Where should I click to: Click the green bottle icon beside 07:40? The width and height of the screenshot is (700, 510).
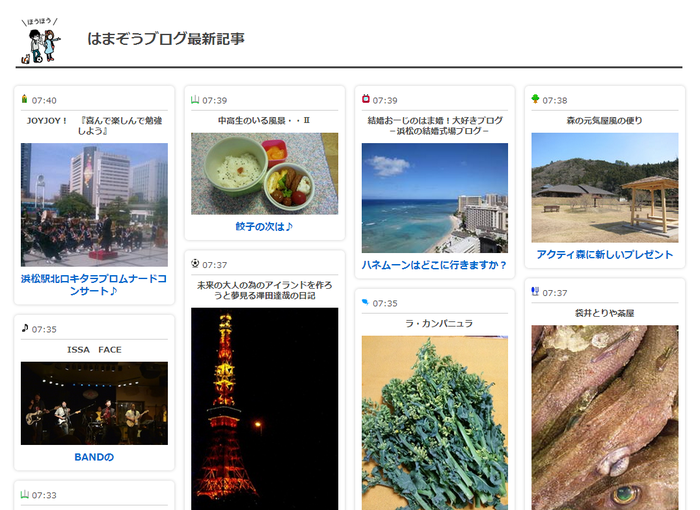[25, 99]
